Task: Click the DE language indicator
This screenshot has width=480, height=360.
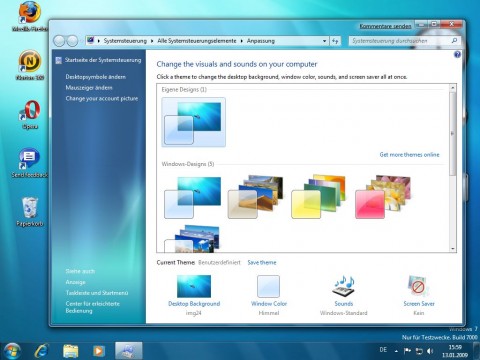Action: pyautogui.click(x=383, y=350)
